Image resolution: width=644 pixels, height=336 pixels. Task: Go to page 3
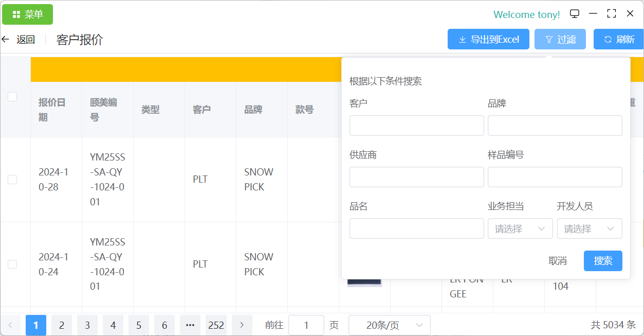pyautogui.click(x=87, y=325)
